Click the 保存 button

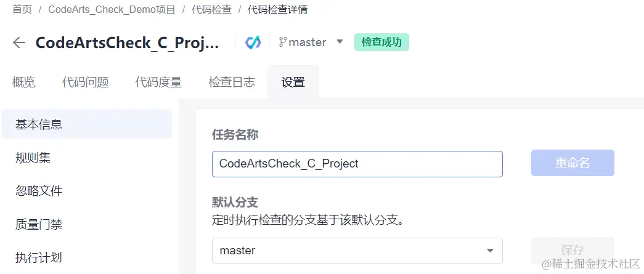tap(573, 250)
